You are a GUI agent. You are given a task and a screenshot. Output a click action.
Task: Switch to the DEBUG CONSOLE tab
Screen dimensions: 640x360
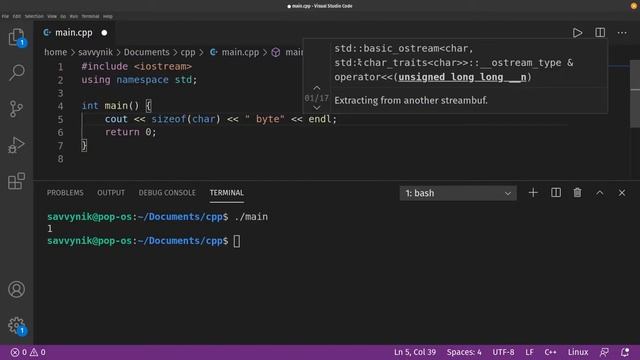[x=167, y=193]
